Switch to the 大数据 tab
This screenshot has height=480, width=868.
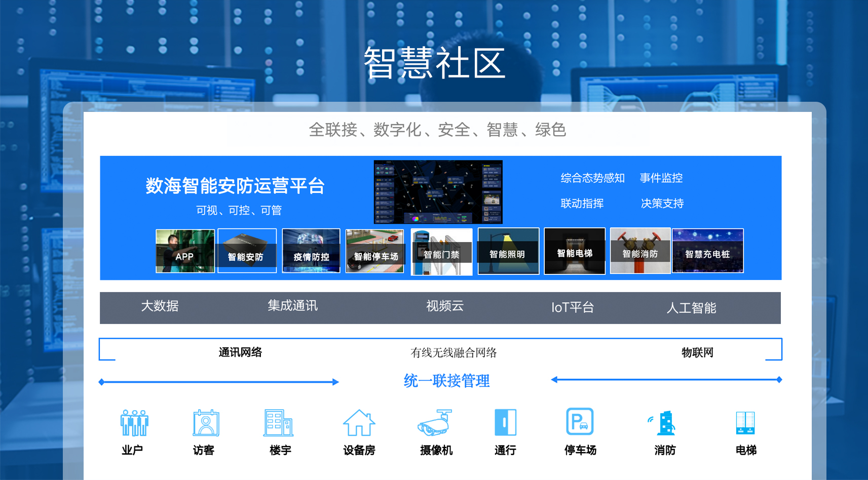click(x=160, y=306)
